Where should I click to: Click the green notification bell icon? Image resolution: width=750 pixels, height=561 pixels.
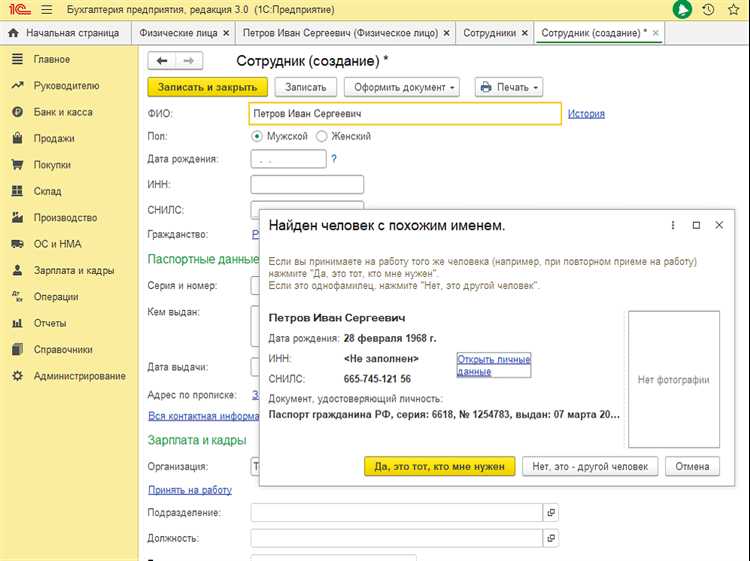pyautogui.click(x=682, y=10)
